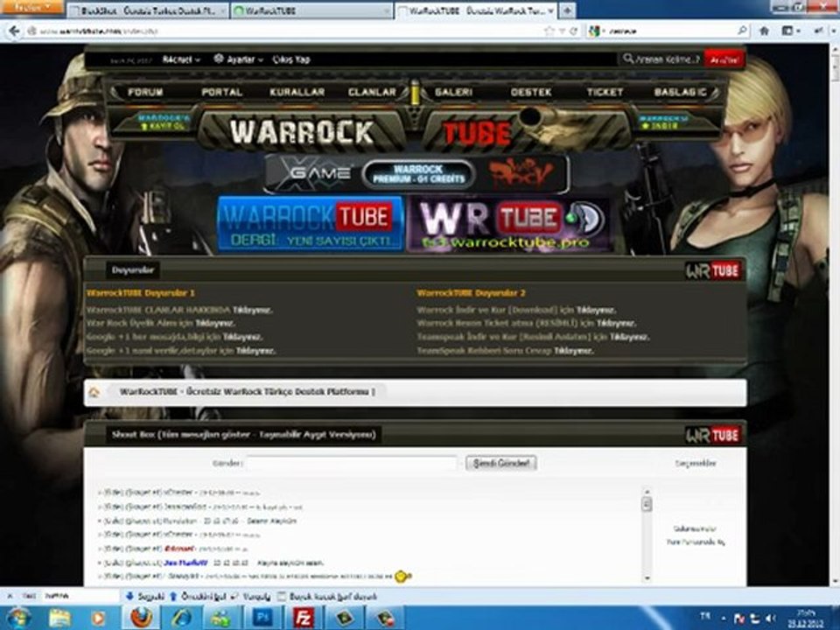Click the Çıkış Yap logout link
Image resolution: width=840 pixels, height=630 pixels.
[x=291, y=59]
